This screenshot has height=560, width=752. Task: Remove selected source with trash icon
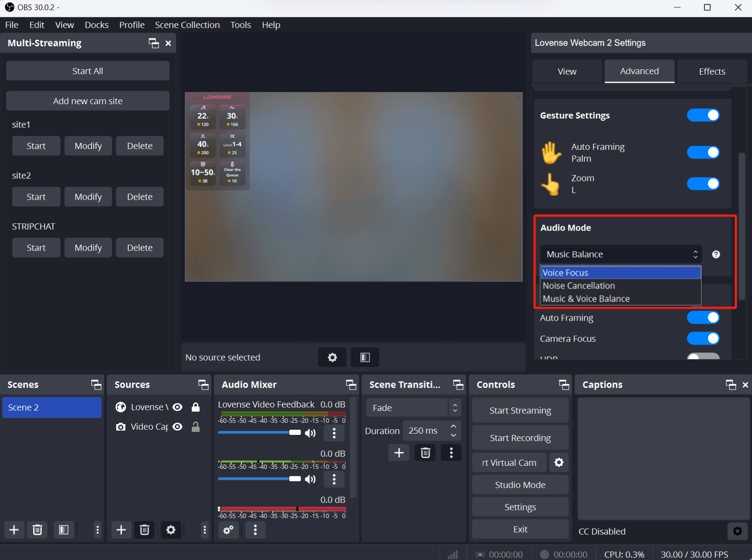point(144,529)
